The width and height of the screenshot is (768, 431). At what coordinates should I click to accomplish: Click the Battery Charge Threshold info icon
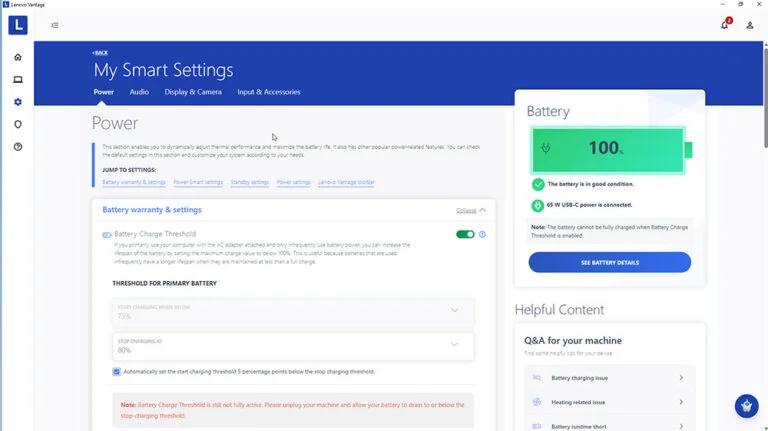[x=482, y=234]
